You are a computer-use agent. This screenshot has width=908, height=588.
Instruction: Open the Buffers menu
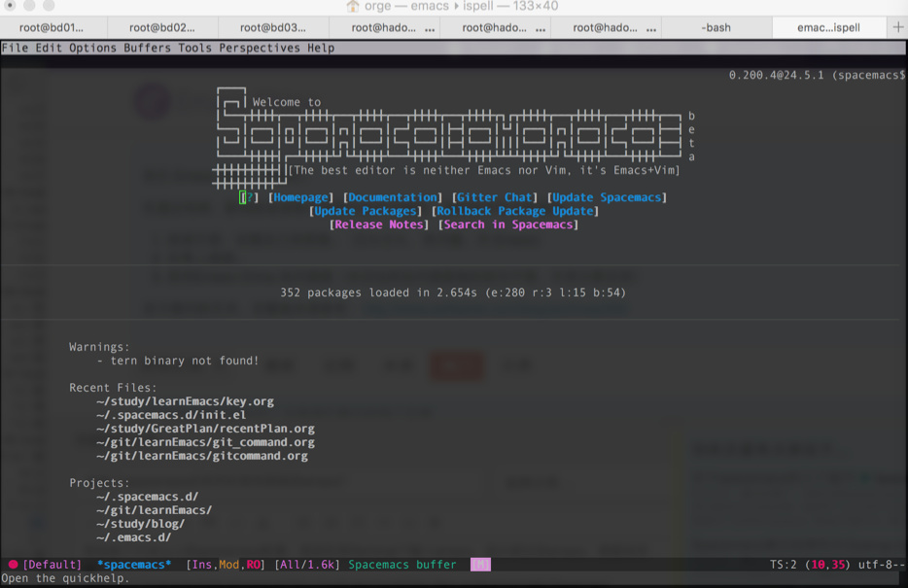click(147, 48)
